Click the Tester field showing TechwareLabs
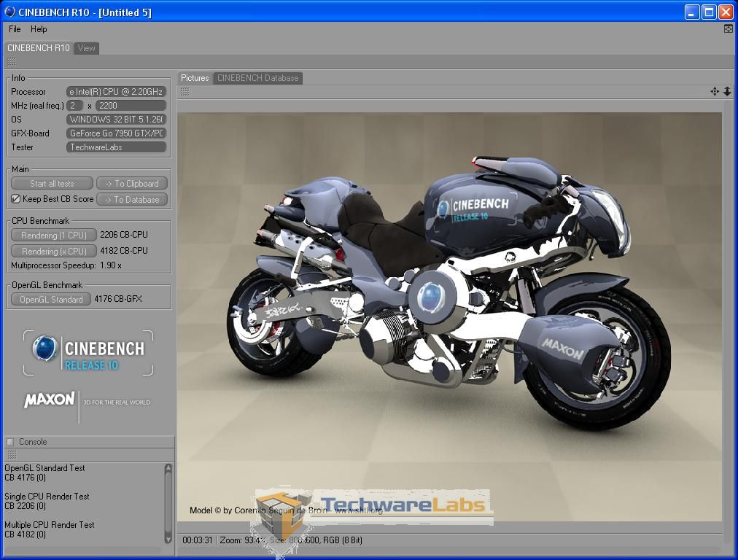Viewport: 738px width, 560px height. pyautogui.click(x=116, y=147)
